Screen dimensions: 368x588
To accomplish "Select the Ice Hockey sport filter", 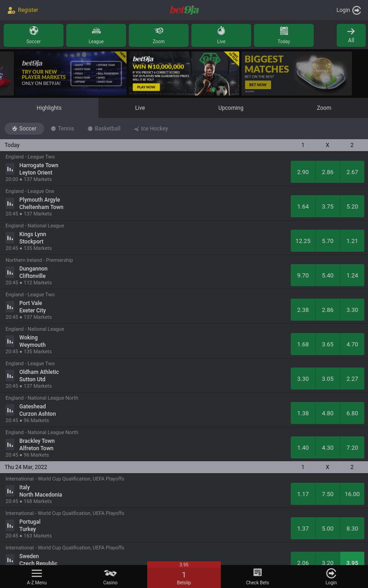I will click(x=151, y=129).
